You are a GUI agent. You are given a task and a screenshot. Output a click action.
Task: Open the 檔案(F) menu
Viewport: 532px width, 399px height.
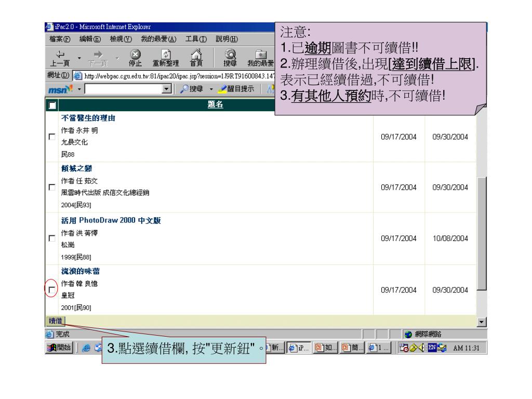pos(60,39)
